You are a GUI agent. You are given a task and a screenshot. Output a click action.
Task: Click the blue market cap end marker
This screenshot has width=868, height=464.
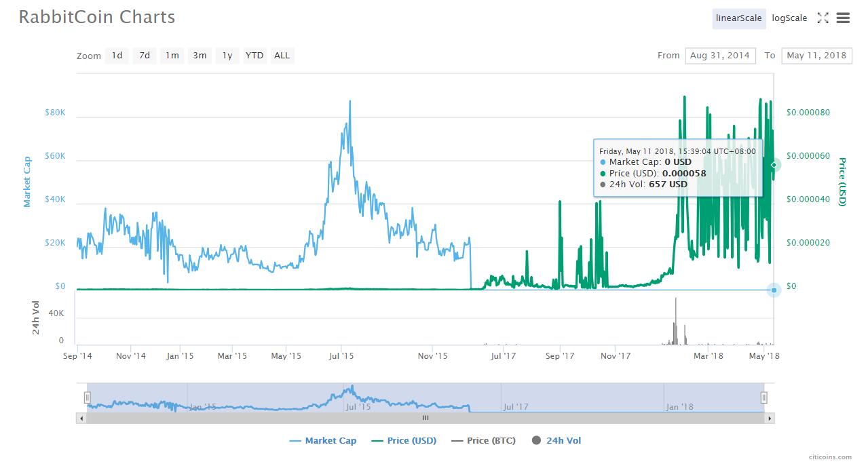(774, 290)
